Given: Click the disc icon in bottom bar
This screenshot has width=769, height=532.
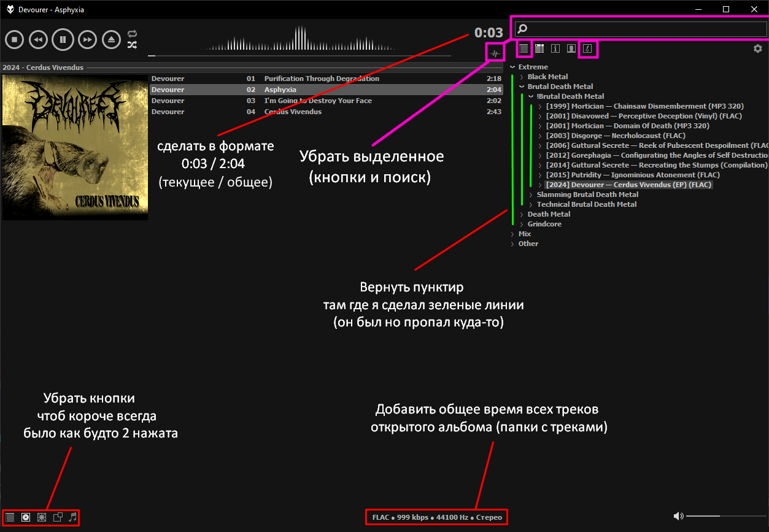Looking at the screenshot, I should [x=26, y=517].
